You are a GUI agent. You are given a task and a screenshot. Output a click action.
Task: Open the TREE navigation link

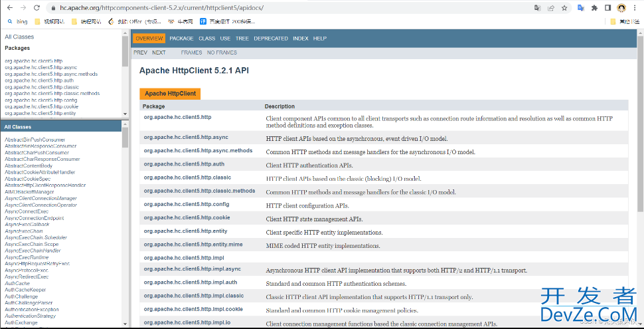click(x=242, y=39)
